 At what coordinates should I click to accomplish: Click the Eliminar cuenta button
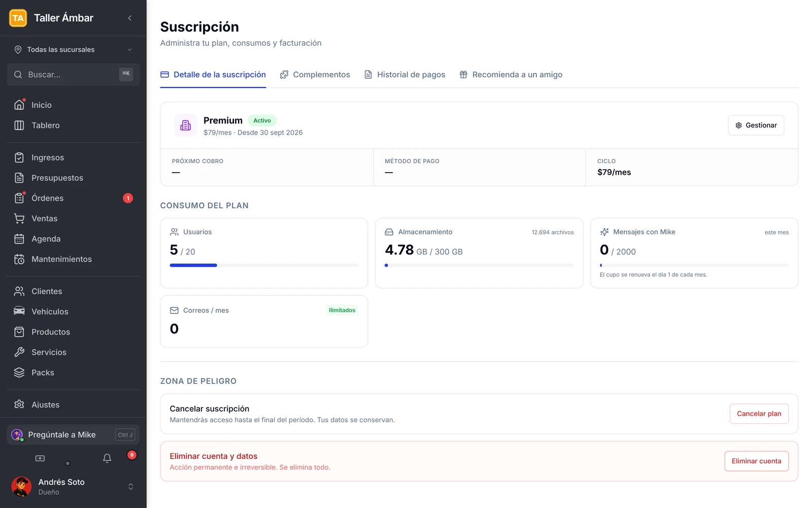[756, 461]
